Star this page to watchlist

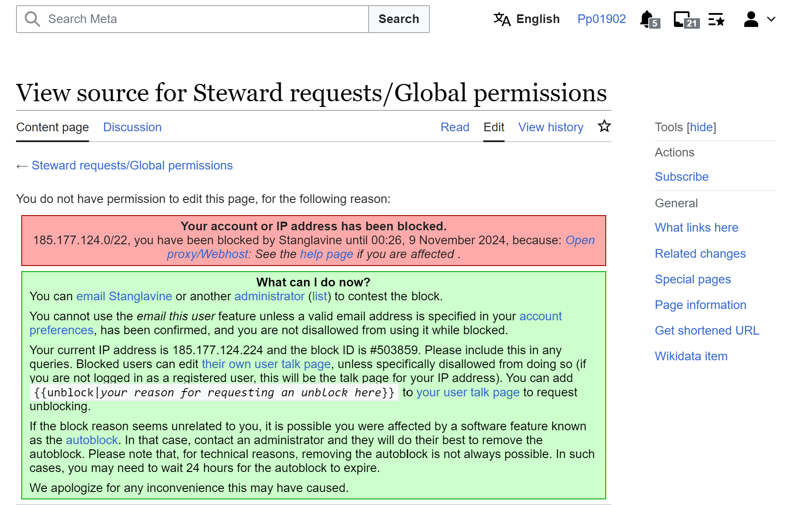click(604, 126)
